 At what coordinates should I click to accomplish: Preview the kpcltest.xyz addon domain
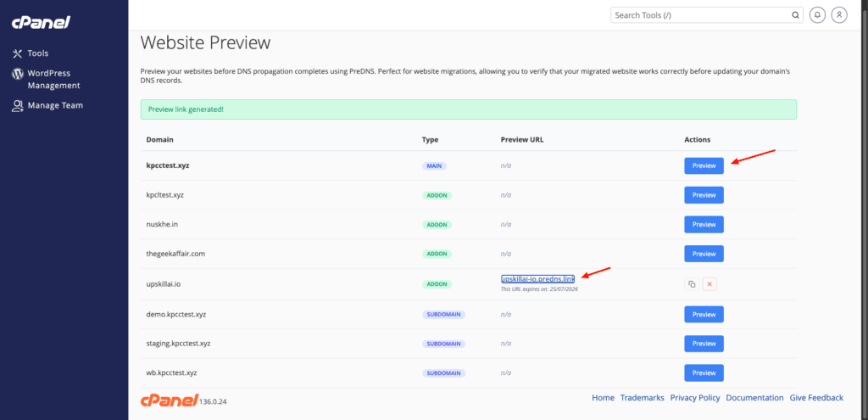click(704, 195)
